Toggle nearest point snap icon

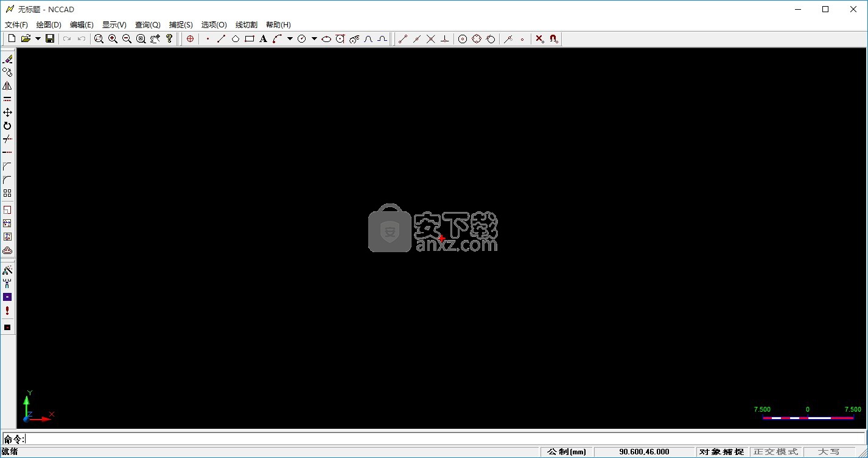point(508,39)
